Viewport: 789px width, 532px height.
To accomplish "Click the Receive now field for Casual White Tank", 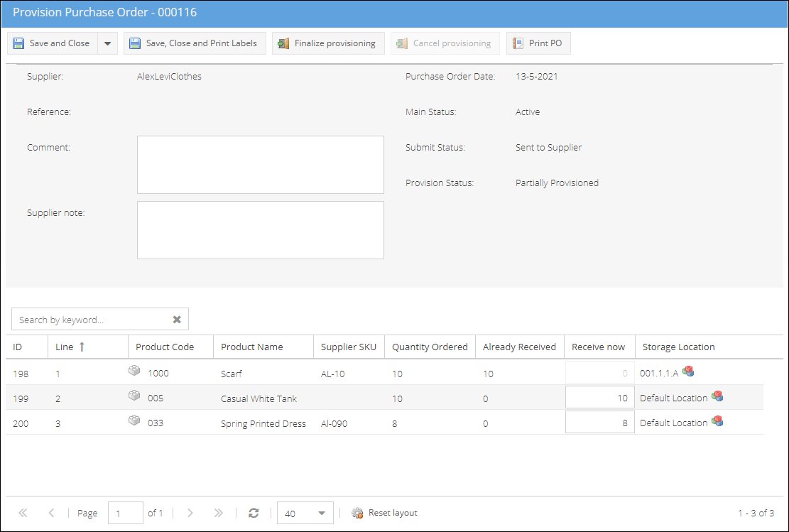I will tap(600, 398).
